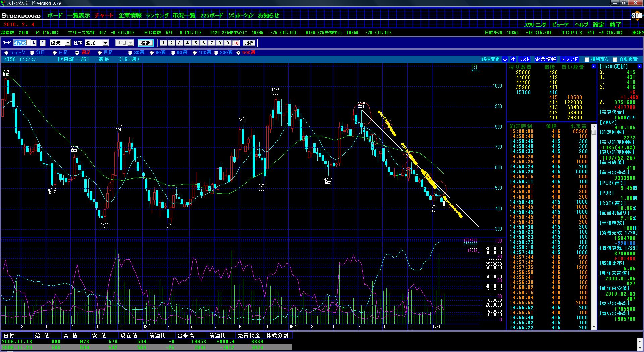Expand the 種類 週足 dropdown
Screen dimensions: 644x352
tap(105, 43)
